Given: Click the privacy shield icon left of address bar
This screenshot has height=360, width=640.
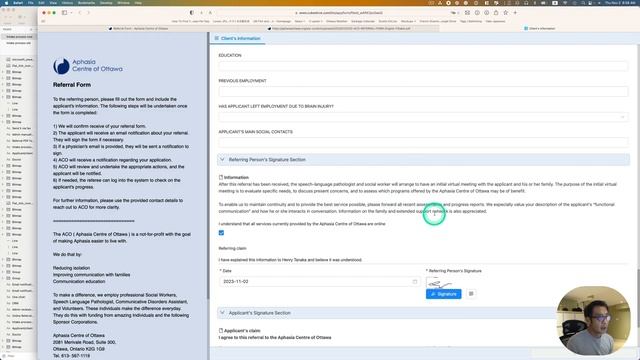Looking at the screenshot, I should click(x=192, y=13).
